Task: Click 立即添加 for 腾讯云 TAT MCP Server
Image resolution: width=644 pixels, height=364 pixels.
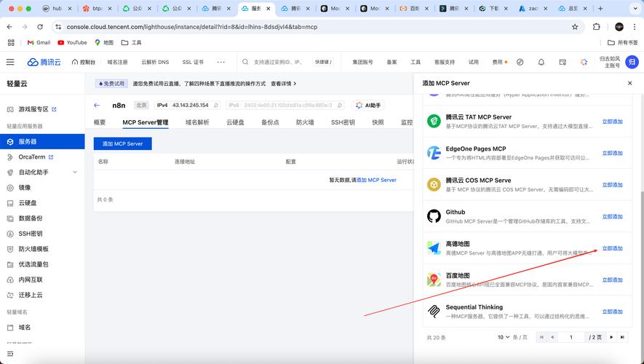Action: click(613, 121)
